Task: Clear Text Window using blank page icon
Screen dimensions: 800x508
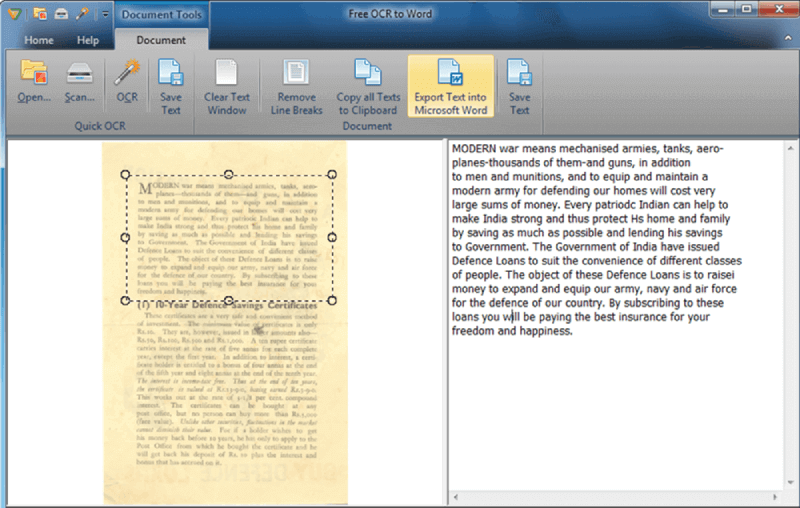Action: pyautogui.click(x=227, y=85)
